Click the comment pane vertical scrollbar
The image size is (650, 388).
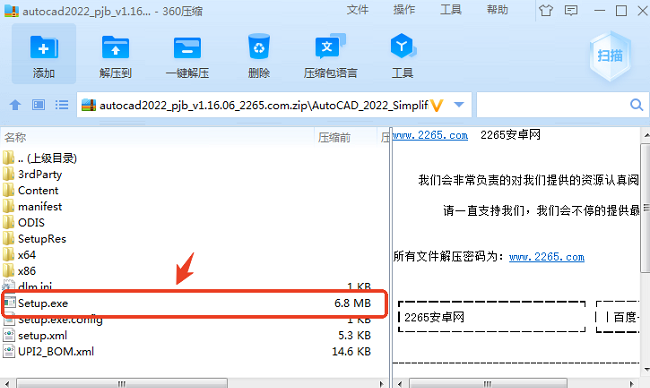(645, 208)
